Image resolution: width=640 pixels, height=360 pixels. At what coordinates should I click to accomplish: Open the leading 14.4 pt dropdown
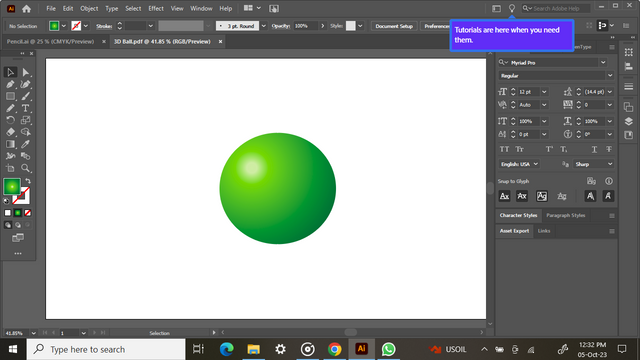610,92
